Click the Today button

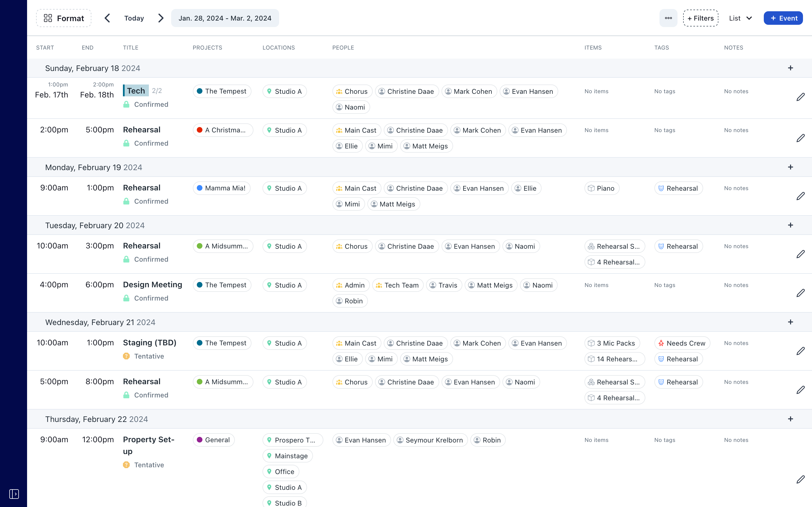[134, 18]
